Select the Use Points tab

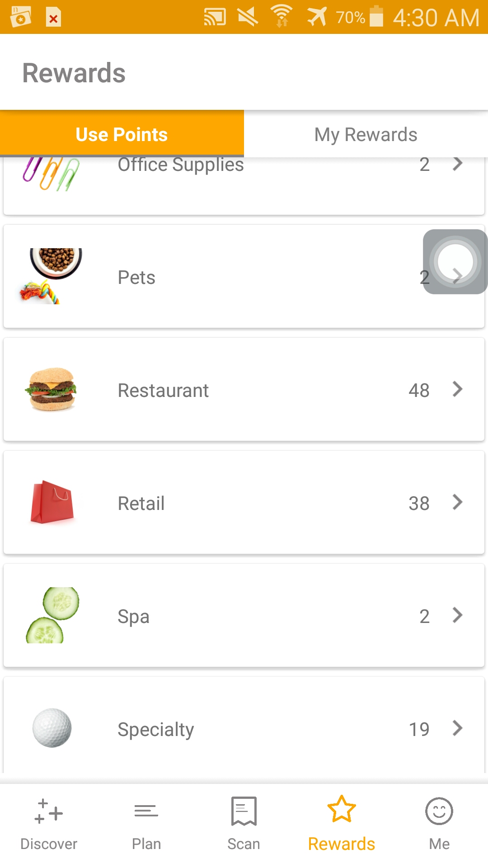(122, 134)
